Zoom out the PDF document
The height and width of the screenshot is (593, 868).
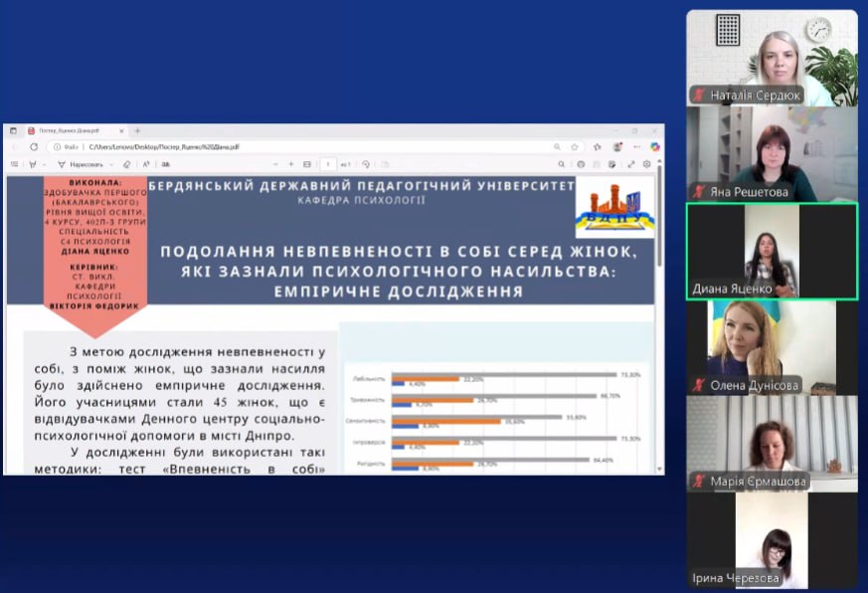click(x=275, y=164)
